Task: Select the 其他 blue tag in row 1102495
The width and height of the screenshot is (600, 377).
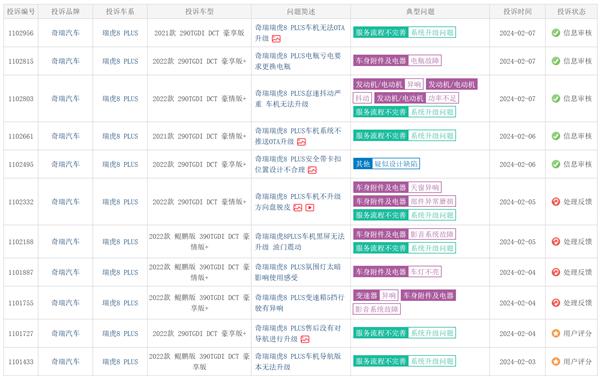Action: [x=362, y=164]
